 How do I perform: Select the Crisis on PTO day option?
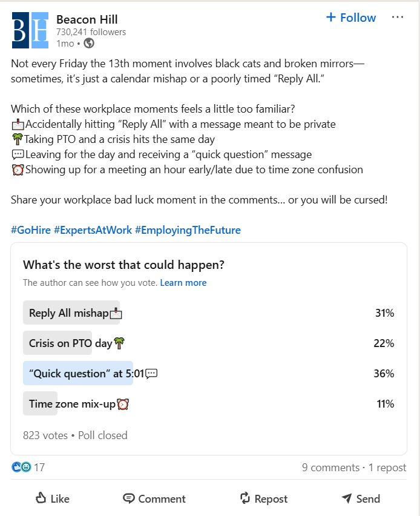coord(209,343)
